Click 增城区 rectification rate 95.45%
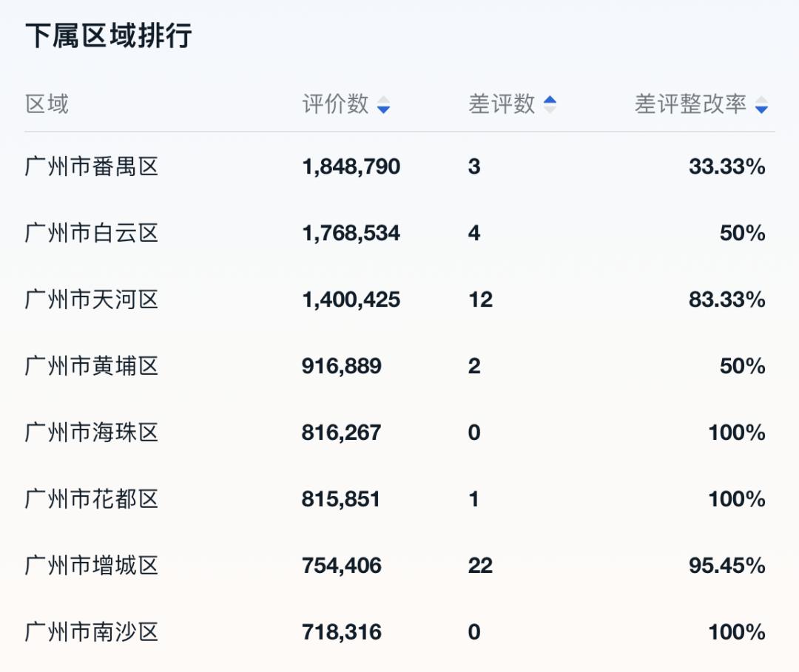799x672 pixels. [727, 566]
